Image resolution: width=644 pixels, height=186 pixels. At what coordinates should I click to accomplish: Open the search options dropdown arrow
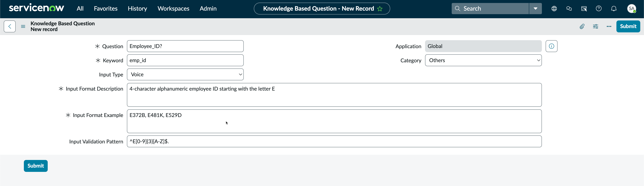(536, 9)
